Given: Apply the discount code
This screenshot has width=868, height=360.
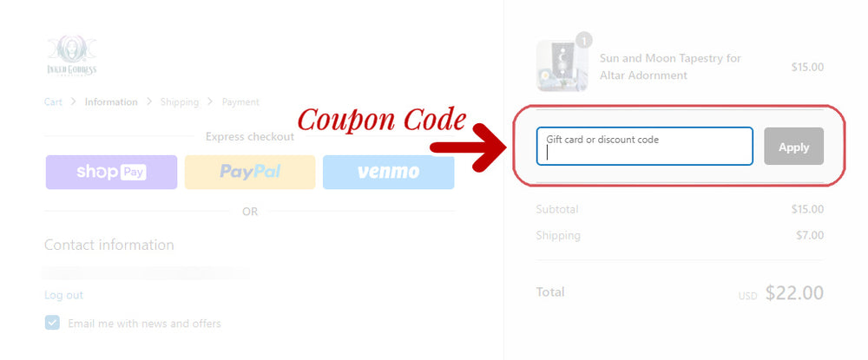Looking at the screenshot, I should [794, 146].
